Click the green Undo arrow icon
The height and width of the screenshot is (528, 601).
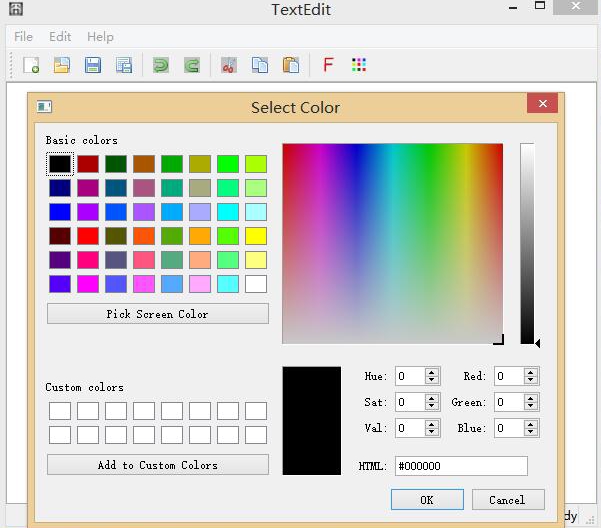160,66
